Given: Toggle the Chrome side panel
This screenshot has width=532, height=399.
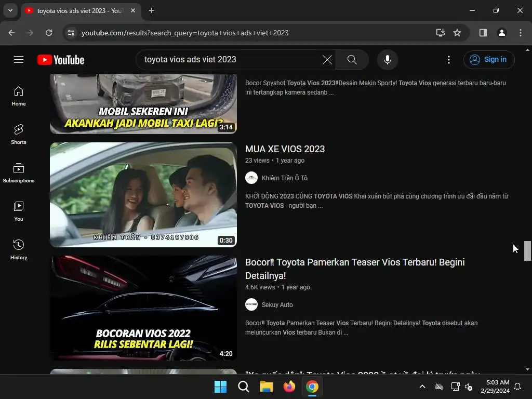Looking at the screenshot, I should coord(483,33).
